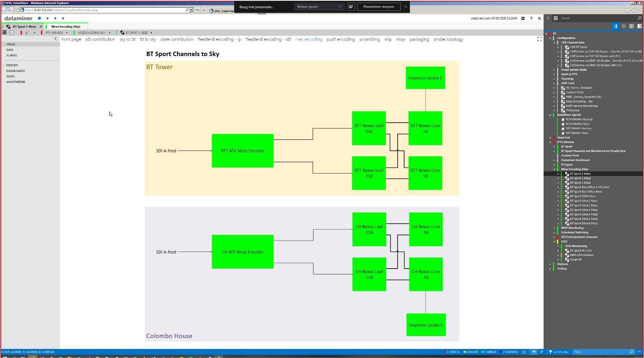Close the BT Sport 1 Mezz card
This screenshot has width=644, height=358.
pos(41,26)
